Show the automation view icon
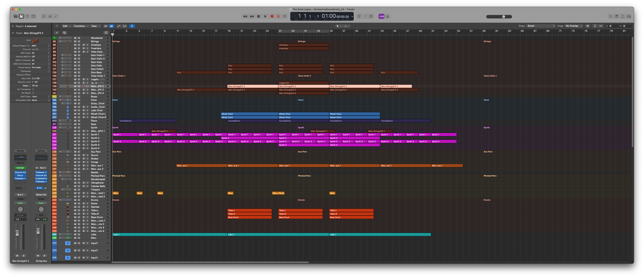 pyautogui.click(x=119, y=26)
